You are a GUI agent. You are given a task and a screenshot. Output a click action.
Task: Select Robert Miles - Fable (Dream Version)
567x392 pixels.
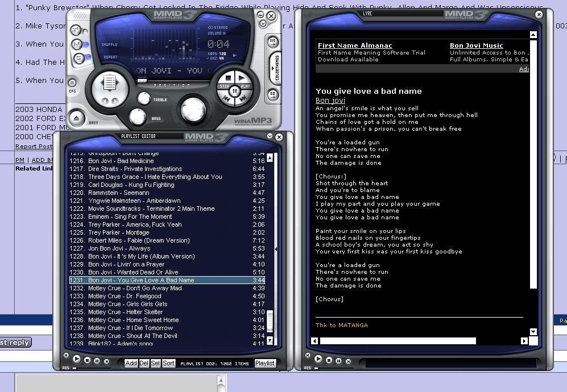pyautogui.click(x=167, y=240)
